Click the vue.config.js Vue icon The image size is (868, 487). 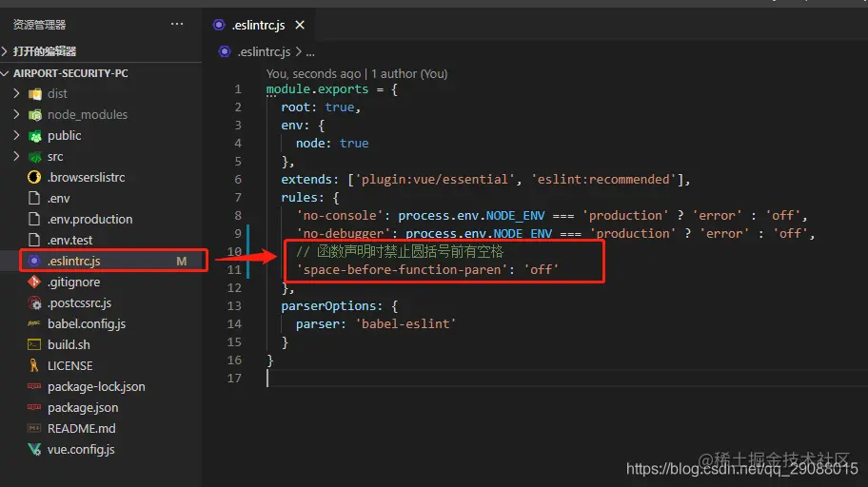point(34,449)
